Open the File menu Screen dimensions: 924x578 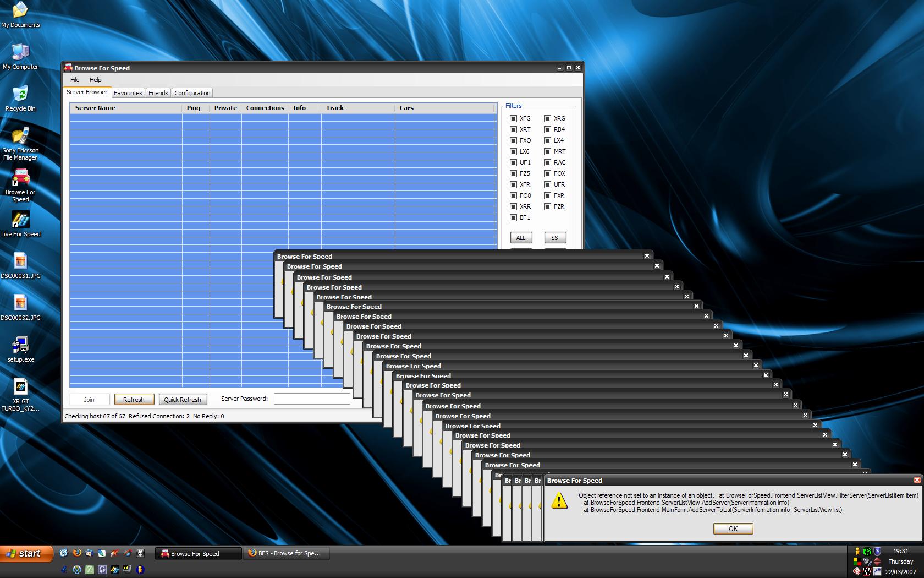click(x=75, y=80)
